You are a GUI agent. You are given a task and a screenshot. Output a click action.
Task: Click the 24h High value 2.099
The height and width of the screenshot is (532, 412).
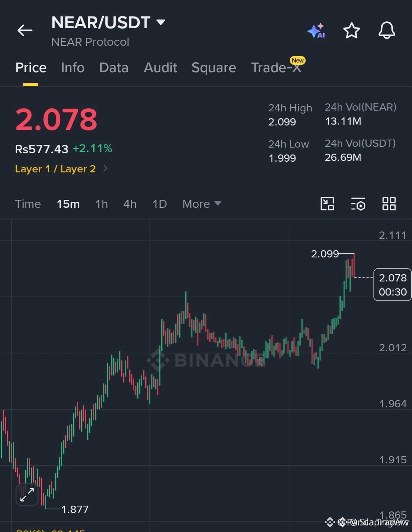(x=282, y=122)
